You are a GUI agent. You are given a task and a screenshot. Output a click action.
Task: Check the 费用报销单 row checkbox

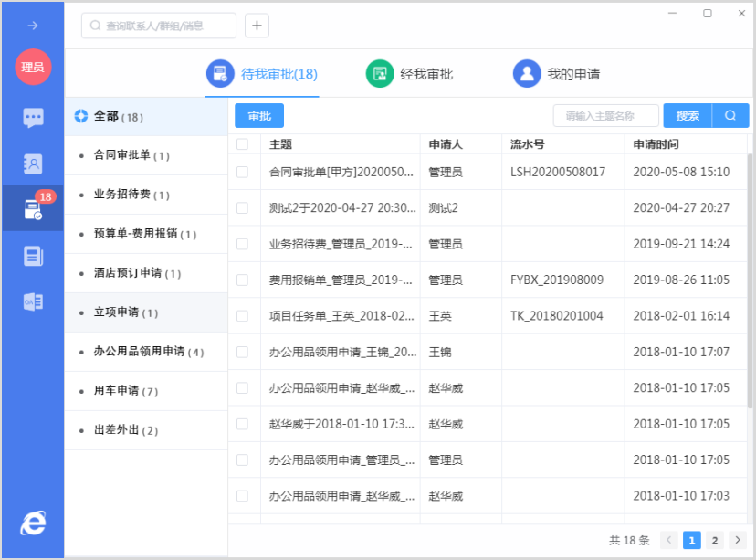click(x=242, y=280)
